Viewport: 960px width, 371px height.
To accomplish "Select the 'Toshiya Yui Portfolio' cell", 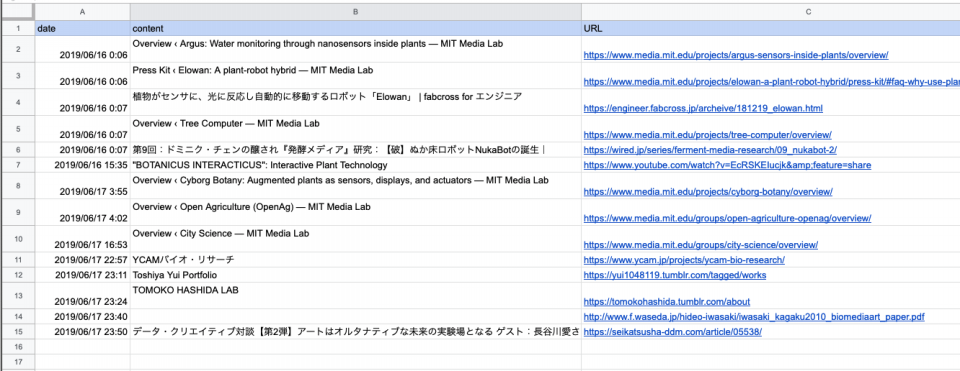I will [x=355, y=275].
